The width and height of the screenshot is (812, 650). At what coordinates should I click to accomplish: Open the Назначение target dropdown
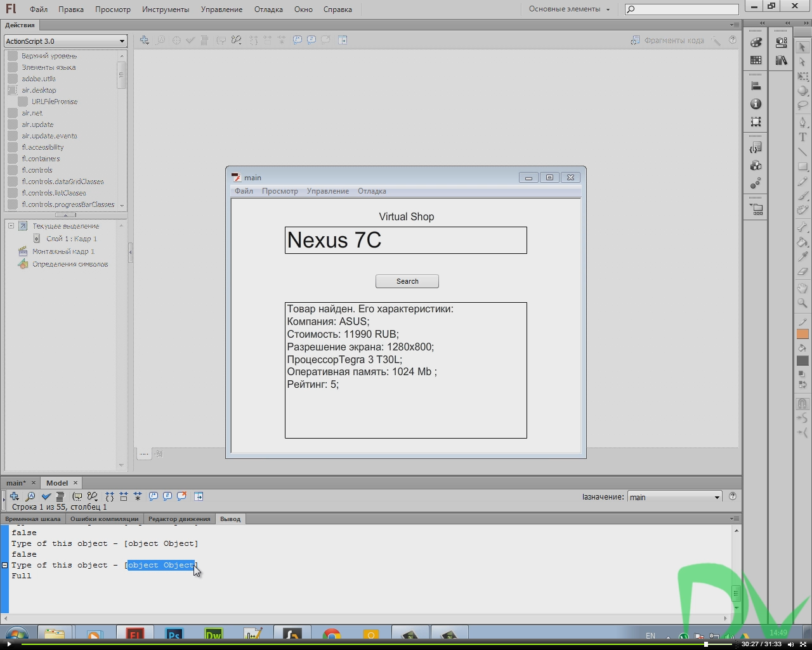pyautogui.click(x=674, y=497)
